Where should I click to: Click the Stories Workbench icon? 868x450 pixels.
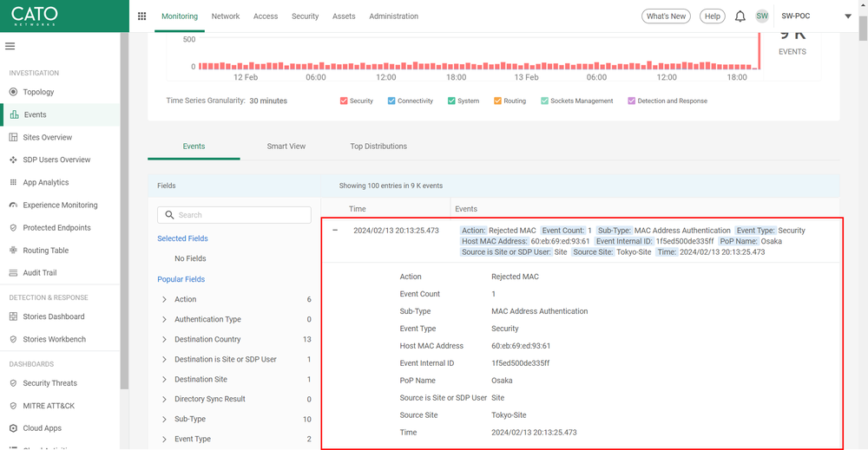coord(13,339)
